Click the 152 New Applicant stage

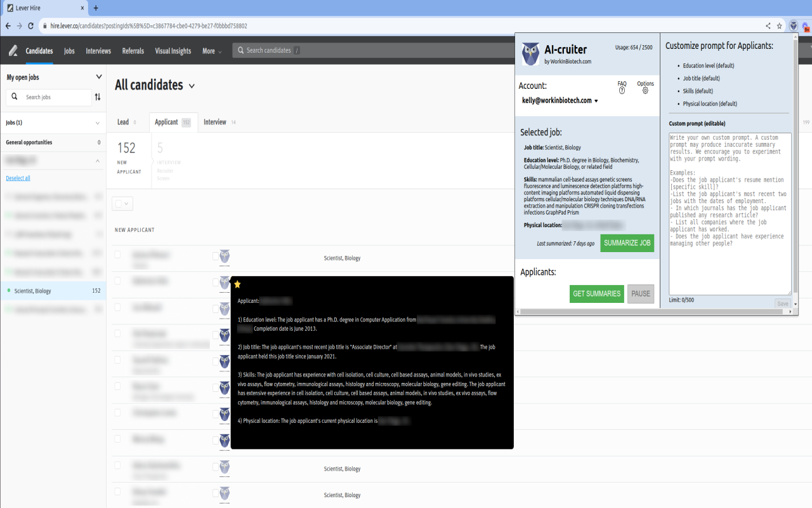(x=129, y=157)
